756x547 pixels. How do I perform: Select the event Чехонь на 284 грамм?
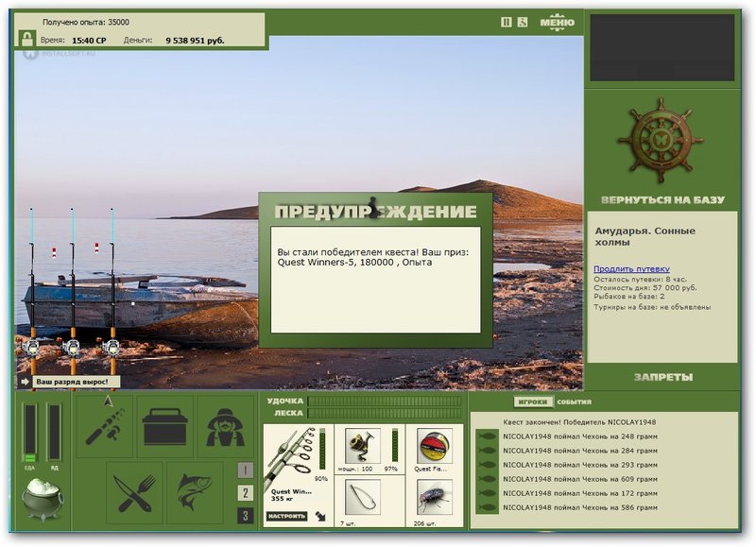coord(580,451)
